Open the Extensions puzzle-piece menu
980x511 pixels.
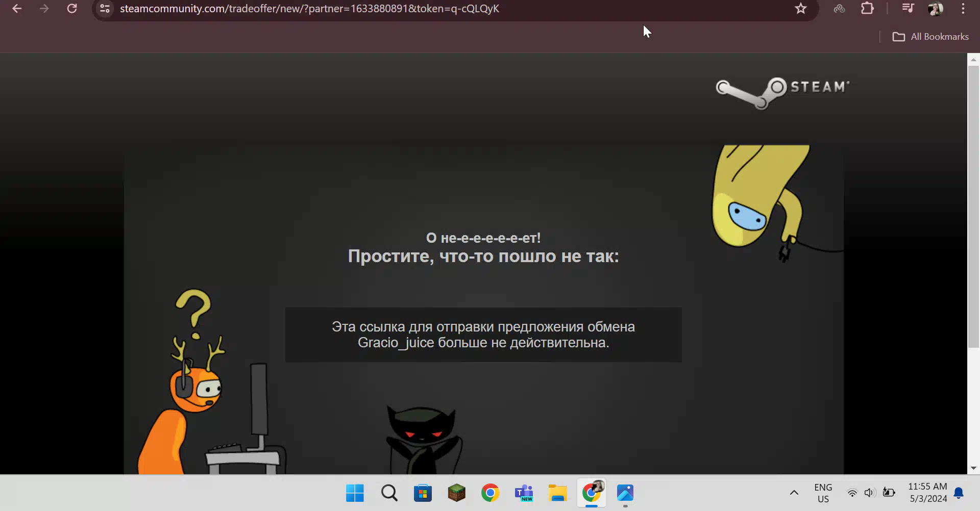coord(867,9)
